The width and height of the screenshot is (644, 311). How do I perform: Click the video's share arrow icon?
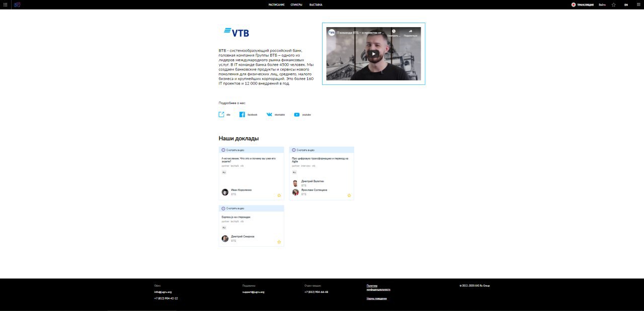(x=411, y=31)
